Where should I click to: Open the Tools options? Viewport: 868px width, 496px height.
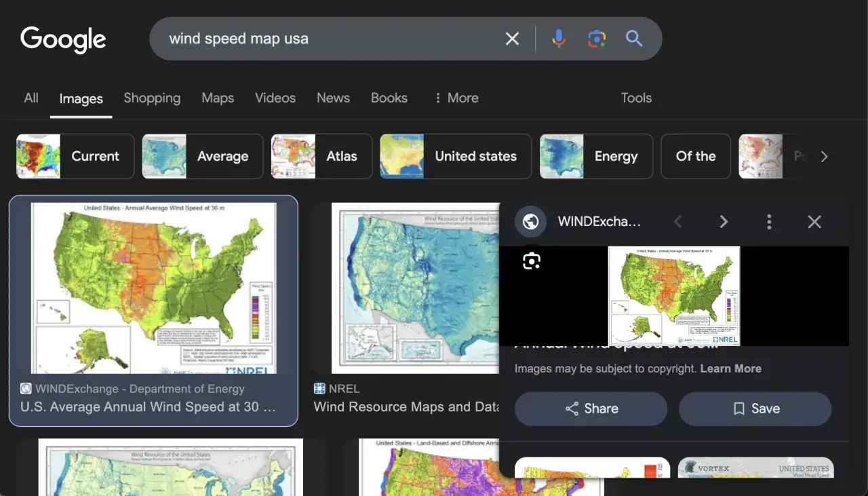636,98
